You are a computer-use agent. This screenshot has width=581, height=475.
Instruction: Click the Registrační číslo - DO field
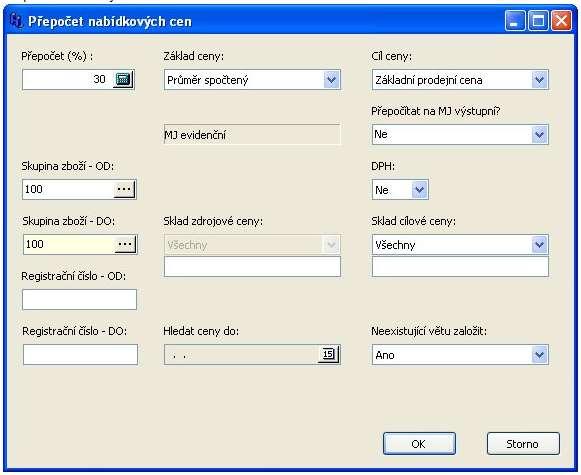[x=80, y=355]
